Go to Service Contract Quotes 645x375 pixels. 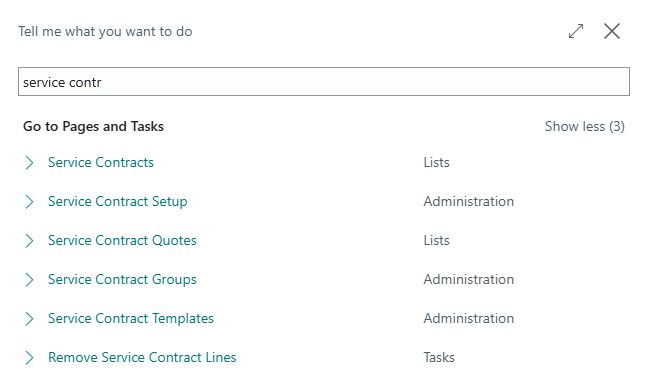[122, 241]
